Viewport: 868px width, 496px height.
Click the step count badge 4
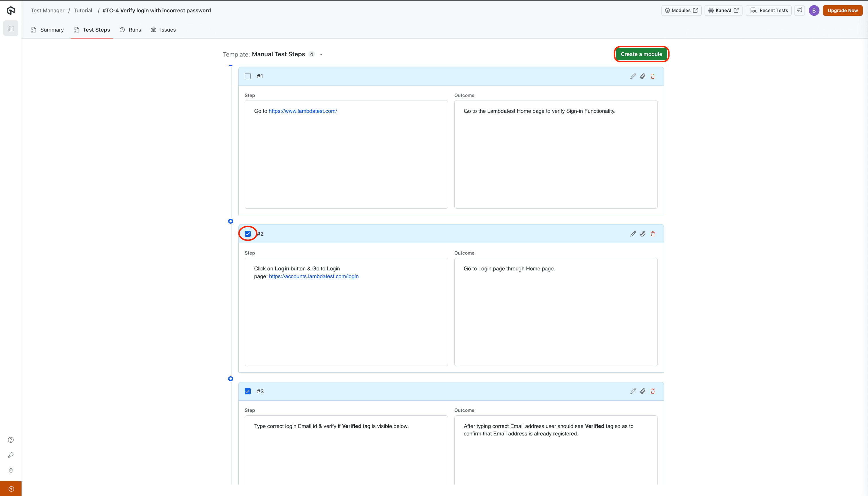click(x=311, y=55)
